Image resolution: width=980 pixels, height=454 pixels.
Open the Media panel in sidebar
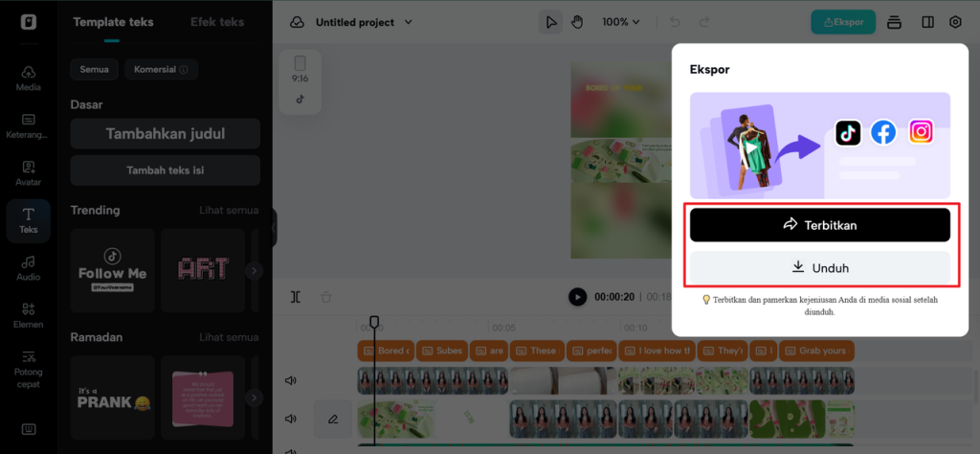(28, 79)
